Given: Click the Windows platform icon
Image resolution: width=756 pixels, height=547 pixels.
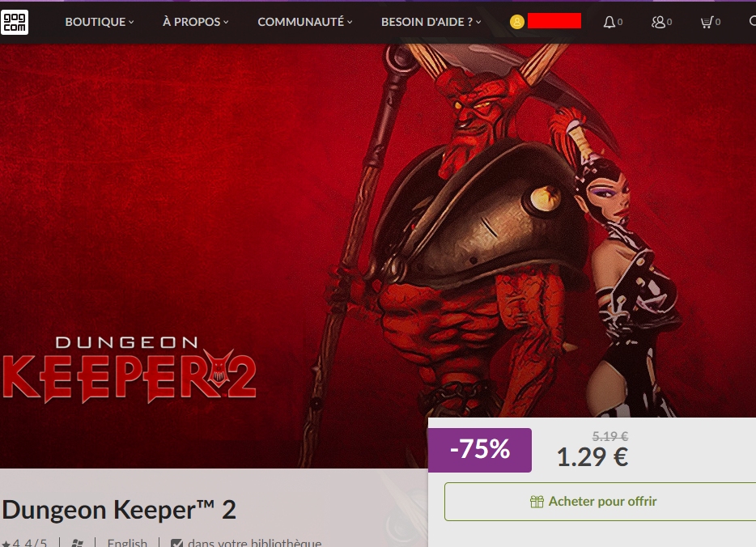Looking at the screenshot, I should point(77,543).
